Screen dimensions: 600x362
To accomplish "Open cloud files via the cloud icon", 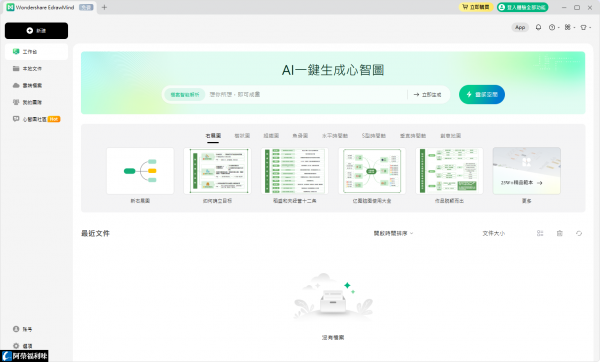I will point(16,85).
